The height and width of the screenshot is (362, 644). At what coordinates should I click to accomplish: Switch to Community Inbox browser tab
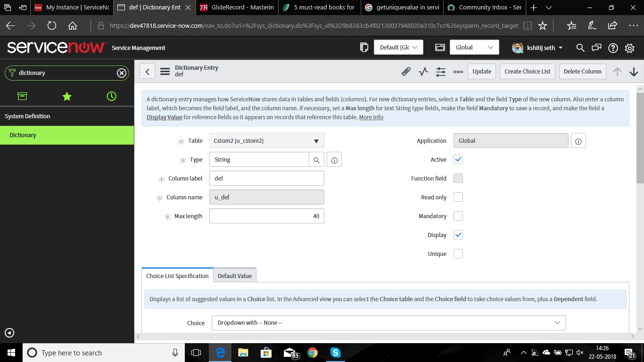click(x=485, y=8)
